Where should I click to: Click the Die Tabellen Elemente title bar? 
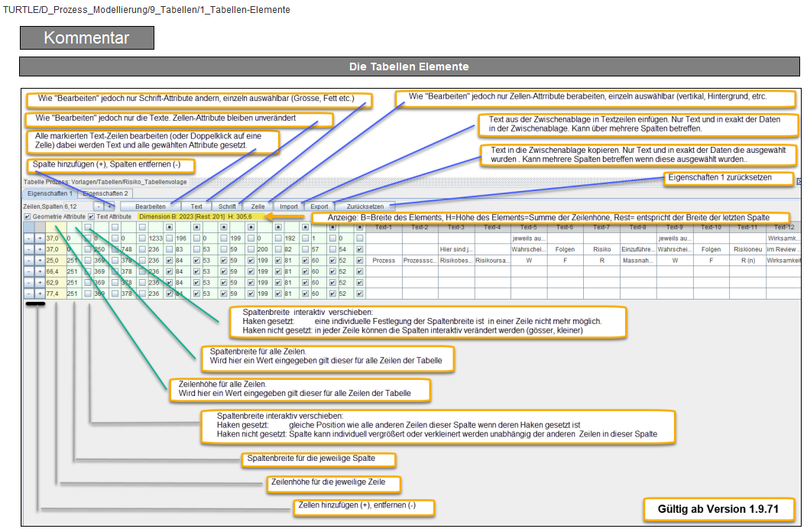409,66
